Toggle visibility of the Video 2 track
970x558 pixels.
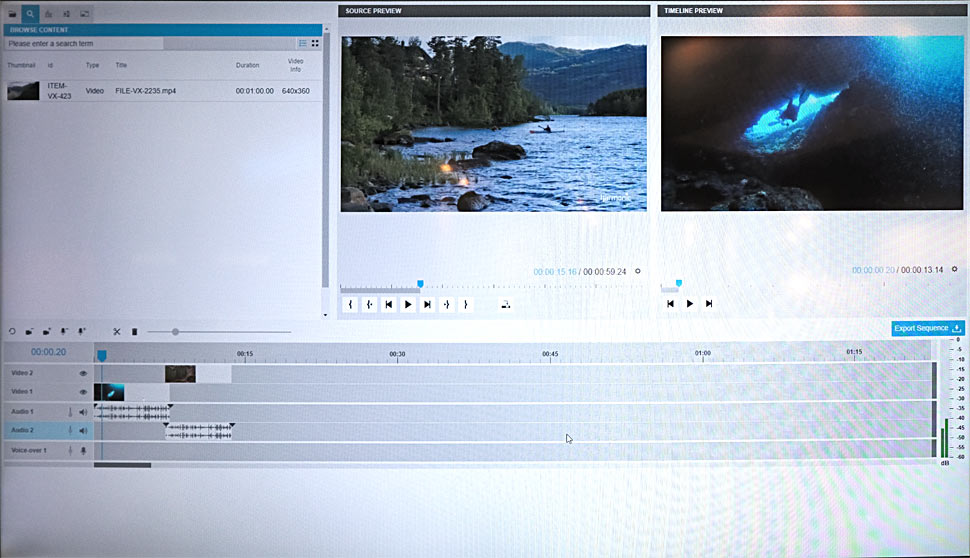(84, 373)
